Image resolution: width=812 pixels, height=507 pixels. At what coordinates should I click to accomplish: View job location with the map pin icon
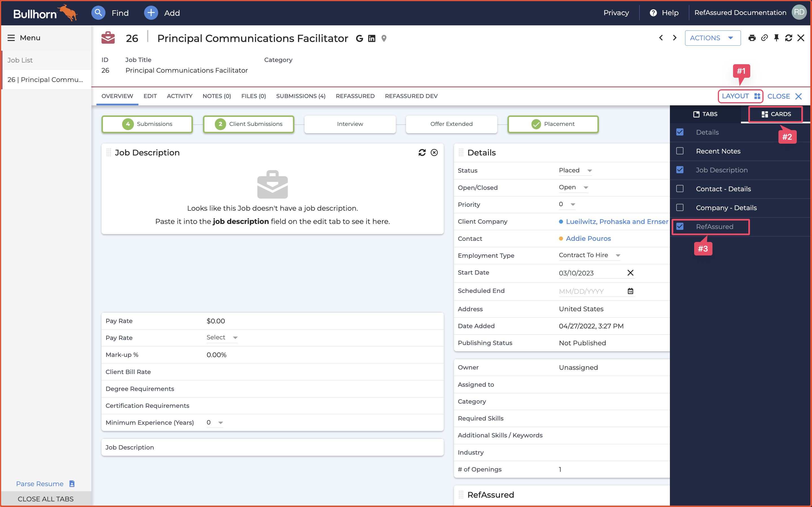point(384,38)
